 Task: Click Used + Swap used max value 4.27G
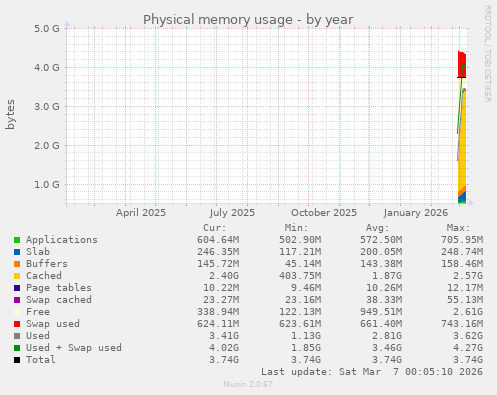[468, 348]
